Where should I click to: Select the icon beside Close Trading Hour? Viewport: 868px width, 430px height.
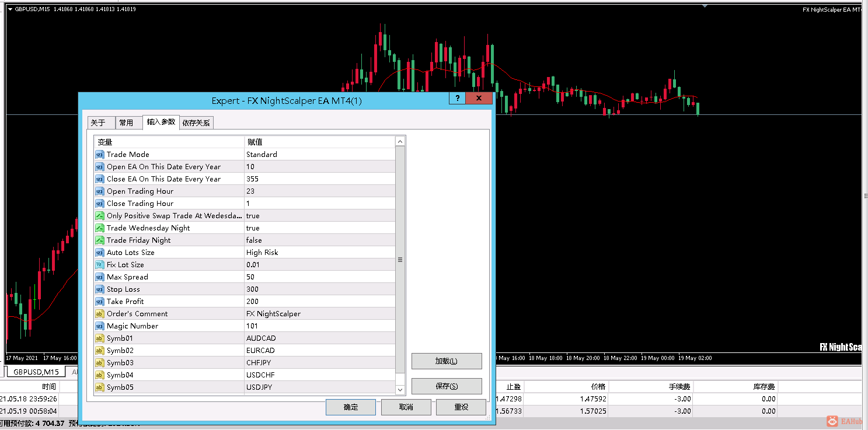100,204
